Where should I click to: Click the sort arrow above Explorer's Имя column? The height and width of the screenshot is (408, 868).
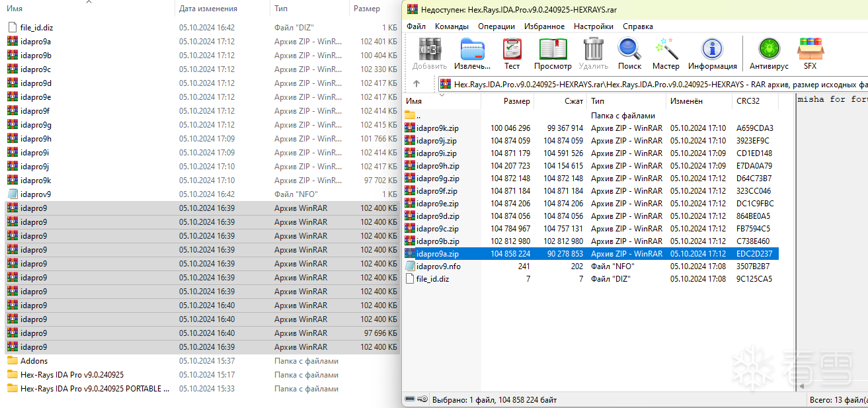coord(89,2)
